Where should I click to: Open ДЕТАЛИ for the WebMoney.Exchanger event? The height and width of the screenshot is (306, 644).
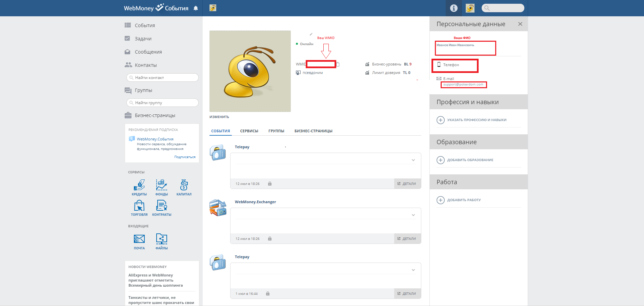(x=407, y=238)
